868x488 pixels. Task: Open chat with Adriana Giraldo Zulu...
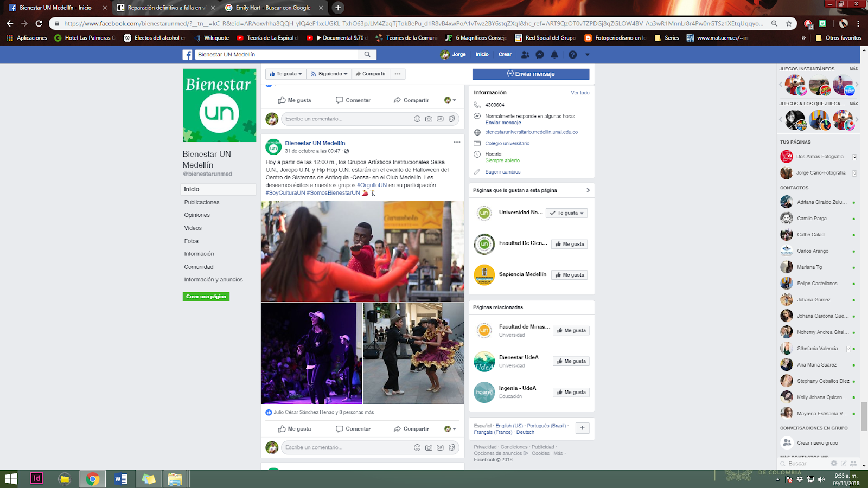(x=818, y=202)
